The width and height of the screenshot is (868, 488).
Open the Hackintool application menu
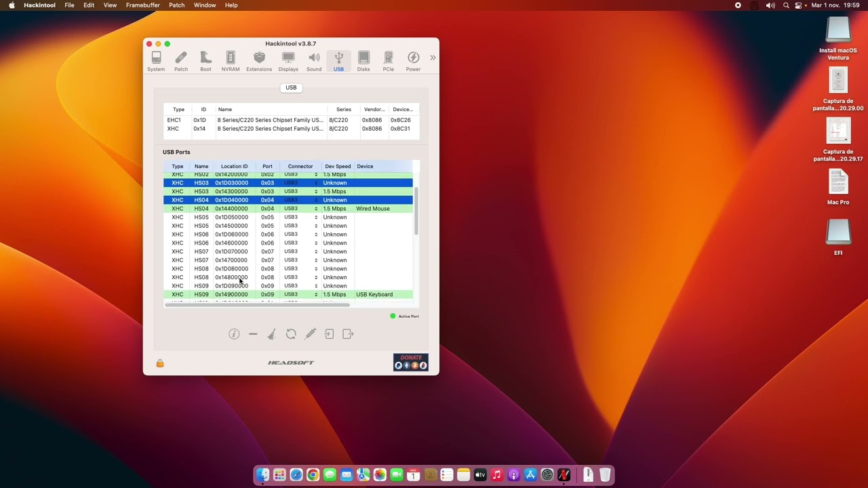point(39,5)
